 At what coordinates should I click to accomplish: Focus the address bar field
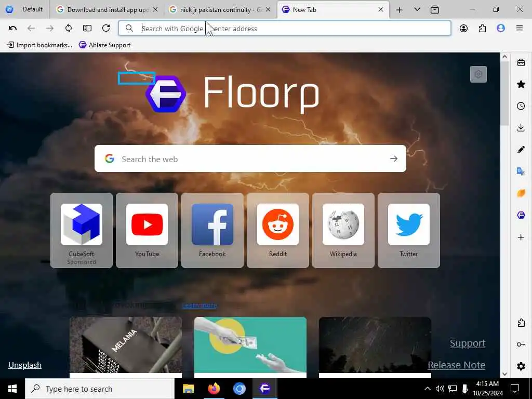click(x=284, y=28)
